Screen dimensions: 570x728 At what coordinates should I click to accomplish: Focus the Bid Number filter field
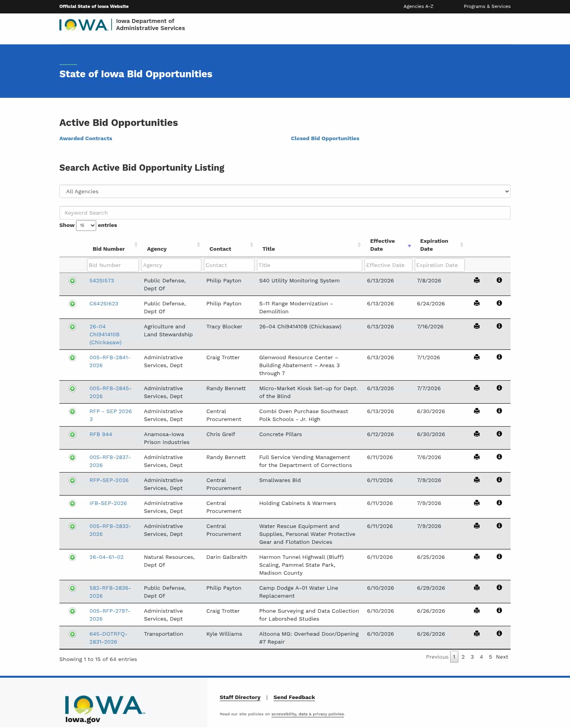tap(113, 265)
